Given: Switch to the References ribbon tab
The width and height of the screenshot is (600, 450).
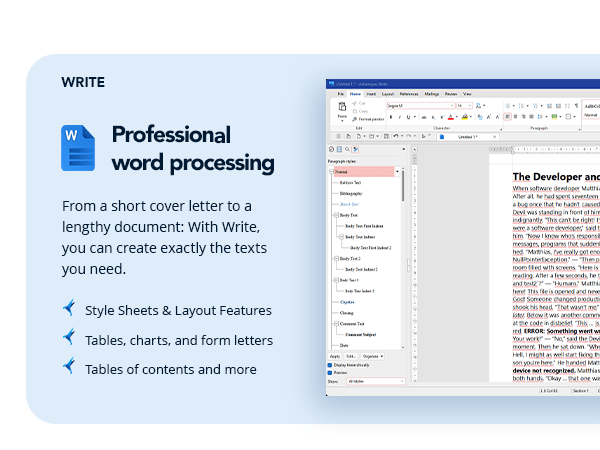Looking at the screenshot, I should point(409,94).
